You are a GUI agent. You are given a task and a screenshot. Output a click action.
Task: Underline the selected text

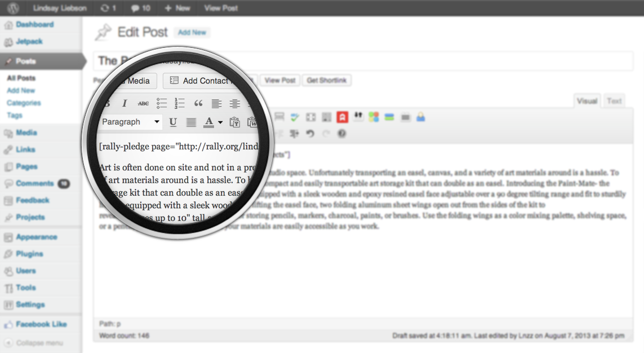173,122
